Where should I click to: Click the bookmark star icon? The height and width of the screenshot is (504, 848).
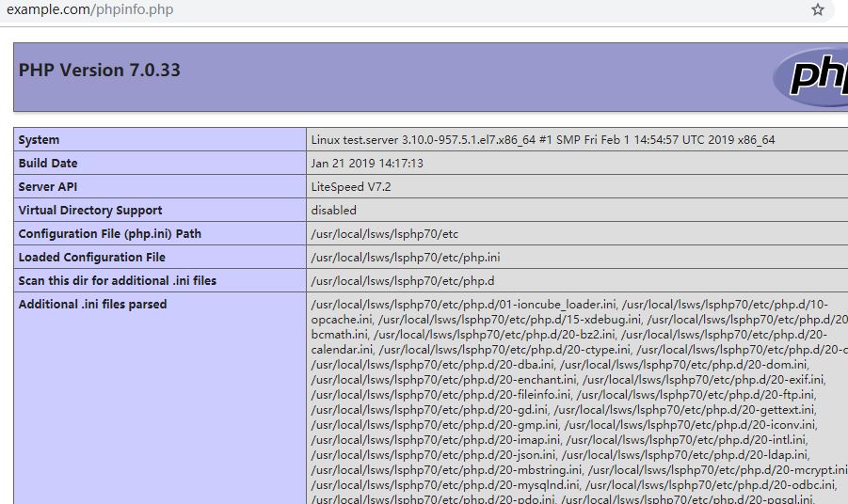click(817, 10)
